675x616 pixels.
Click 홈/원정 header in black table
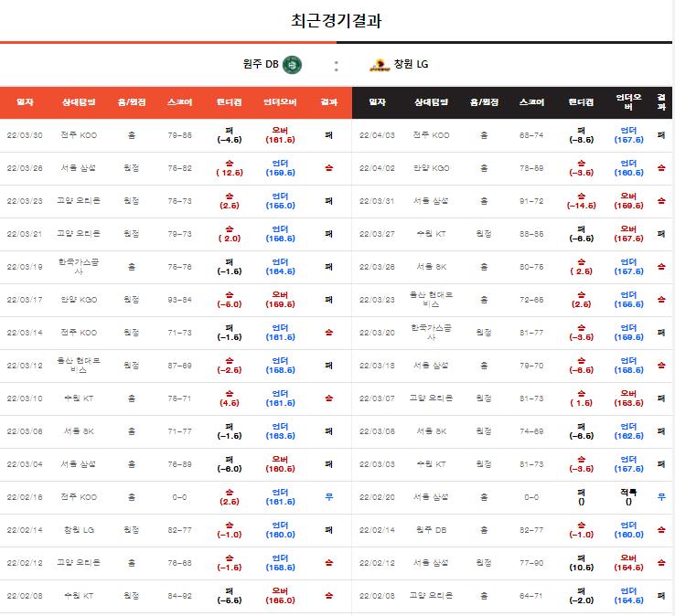click(x=484, y=102)
